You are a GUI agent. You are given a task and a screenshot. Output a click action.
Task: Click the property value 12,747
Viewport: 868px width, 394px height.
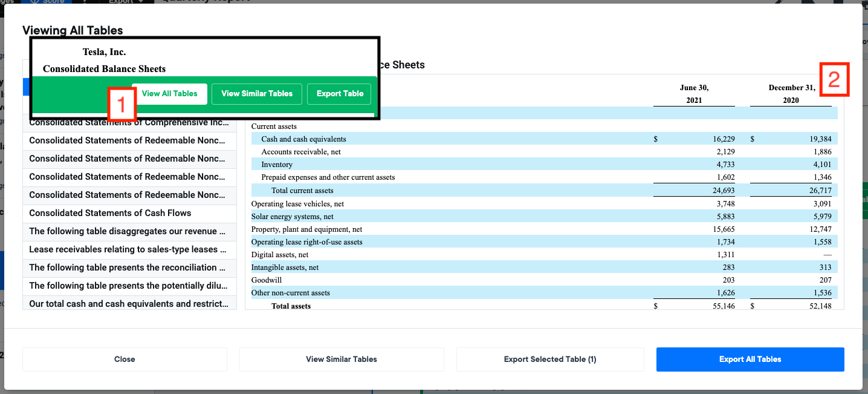point(820,229)
